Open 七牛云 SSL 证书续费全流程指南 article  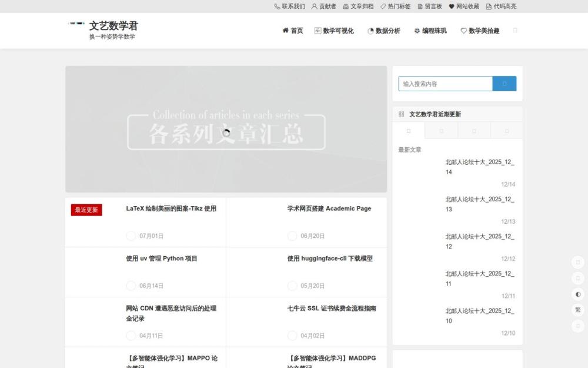tap(332, 309)
